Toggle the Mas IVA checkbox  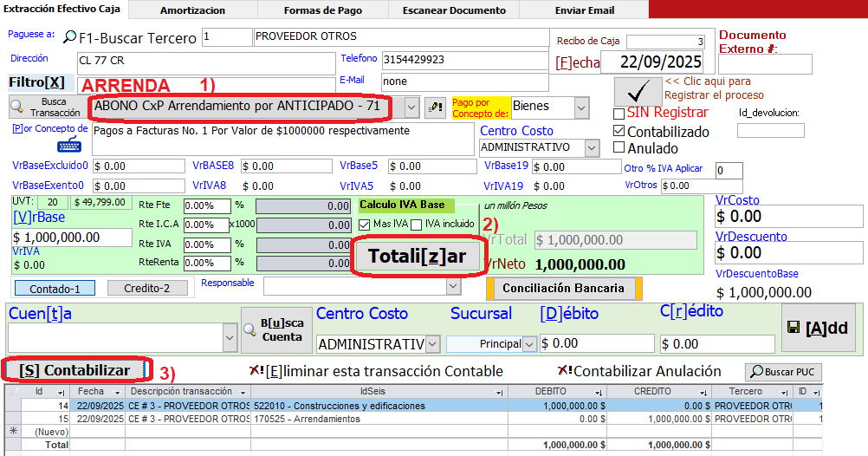coord(365,225)
